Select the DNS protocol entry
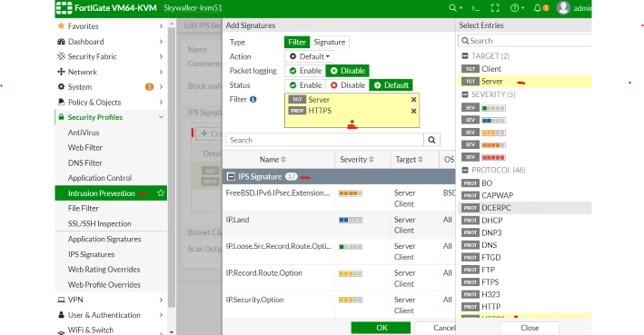 [x=524, y=245]
